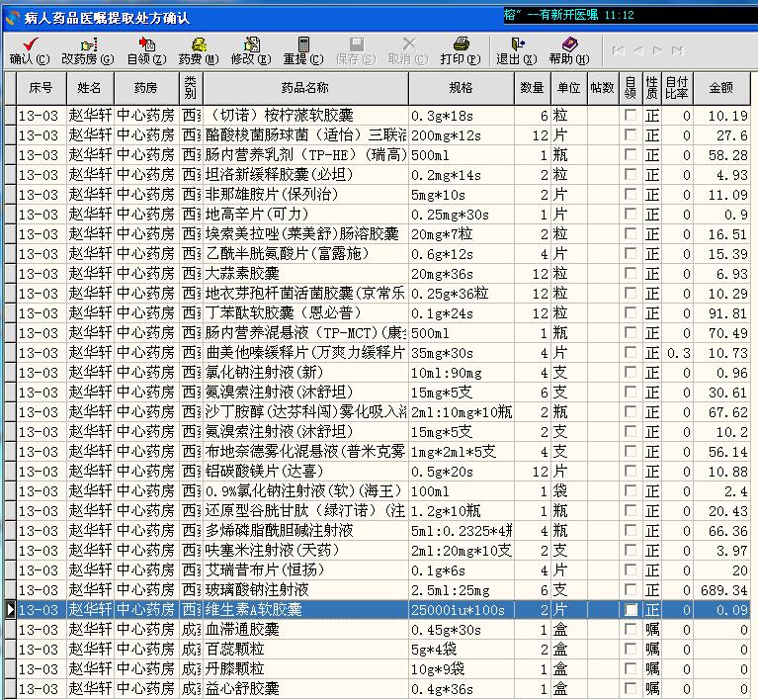
Task: Go to last record navigation arrow
Action: (678, 50)
